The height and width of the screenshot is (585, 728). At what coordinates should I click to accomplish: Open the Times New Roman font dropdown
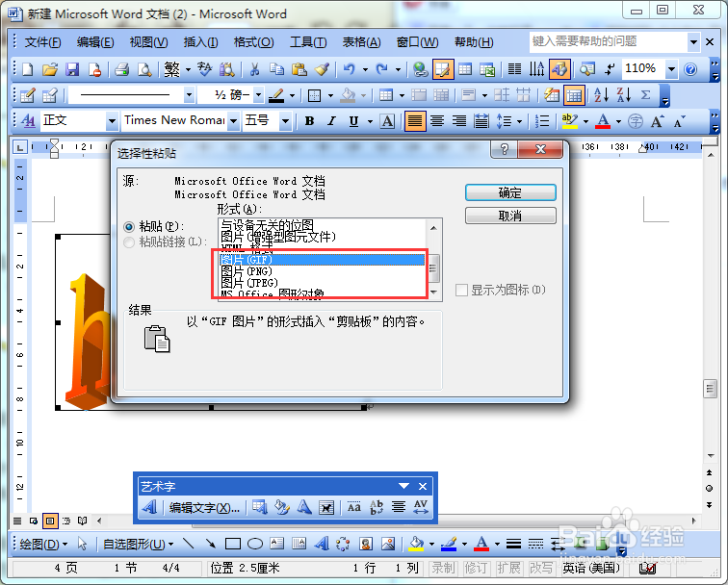pyautogui.click(x=234, y=121)
